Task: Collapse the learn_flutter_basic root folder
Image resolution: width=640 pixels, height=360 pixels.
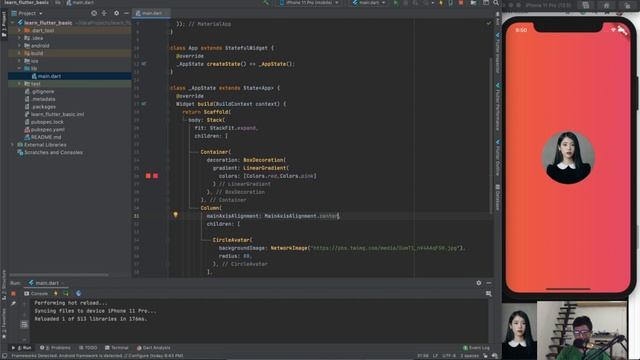Action: point(13,23)
